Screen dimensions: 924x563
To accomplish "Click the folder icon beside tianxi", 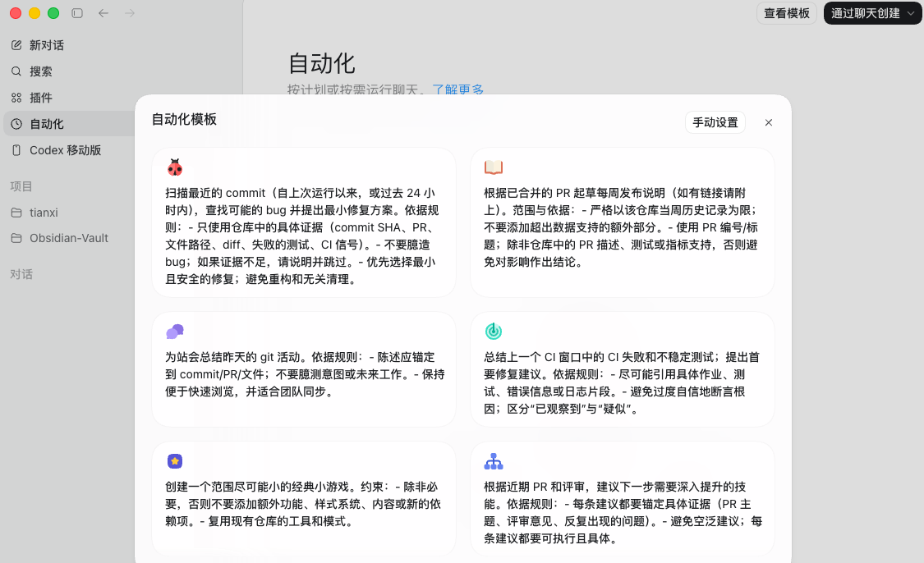I will pyautogui.click(x=16, y=213).
